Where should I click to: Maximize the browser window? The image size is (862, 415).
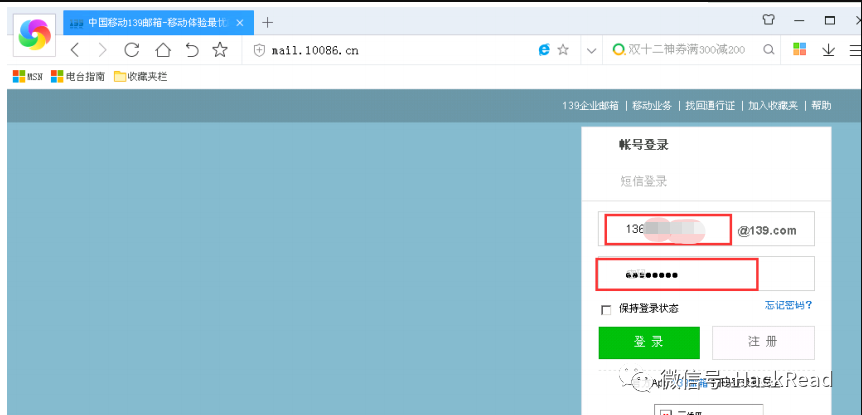pos(830,20)
